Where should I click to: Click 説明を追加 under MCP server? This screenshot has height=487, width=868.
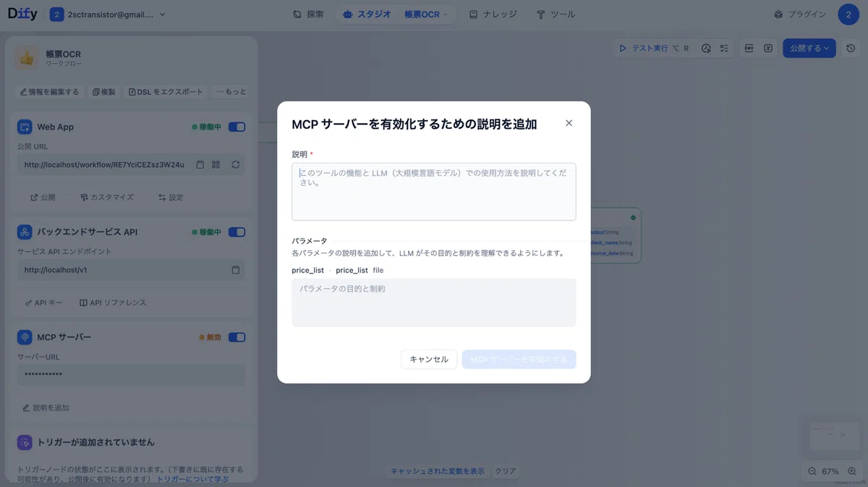point(46,408)
